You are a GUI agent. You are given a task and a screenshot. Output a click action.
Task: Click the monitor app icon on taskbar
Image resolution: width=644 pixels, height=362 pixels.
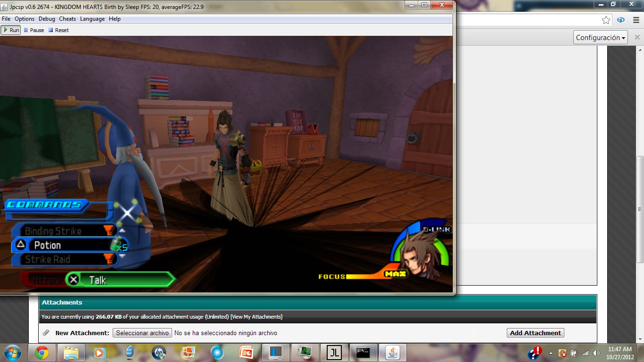(x=276, y=353)
